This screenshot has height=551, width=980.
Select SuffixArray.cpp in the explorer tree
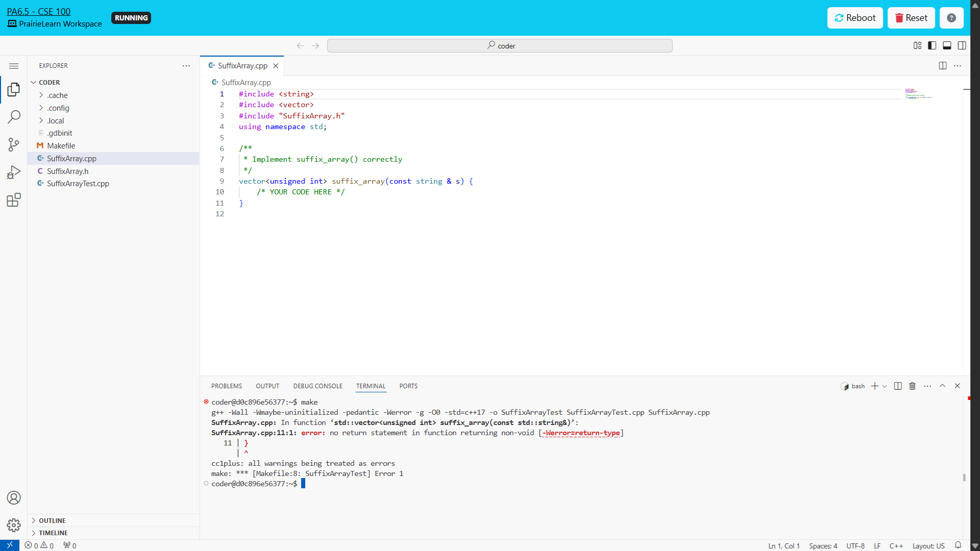coord(113,159)
